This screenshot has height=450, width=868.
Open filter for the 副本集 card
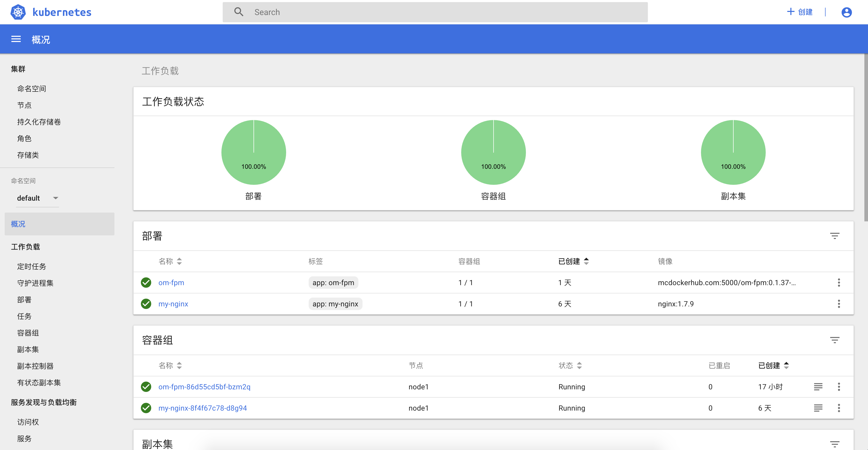click(835, 444)
